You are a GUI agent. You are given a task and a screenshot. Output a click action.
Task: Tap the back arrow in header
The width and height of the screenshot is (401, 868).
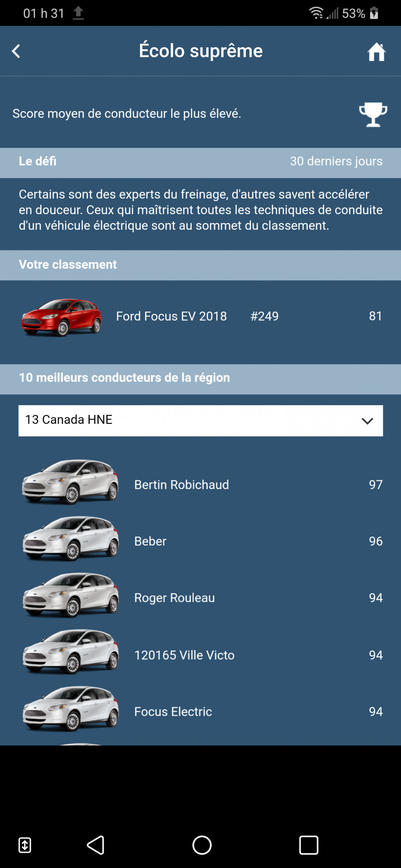tap(16, 51)
